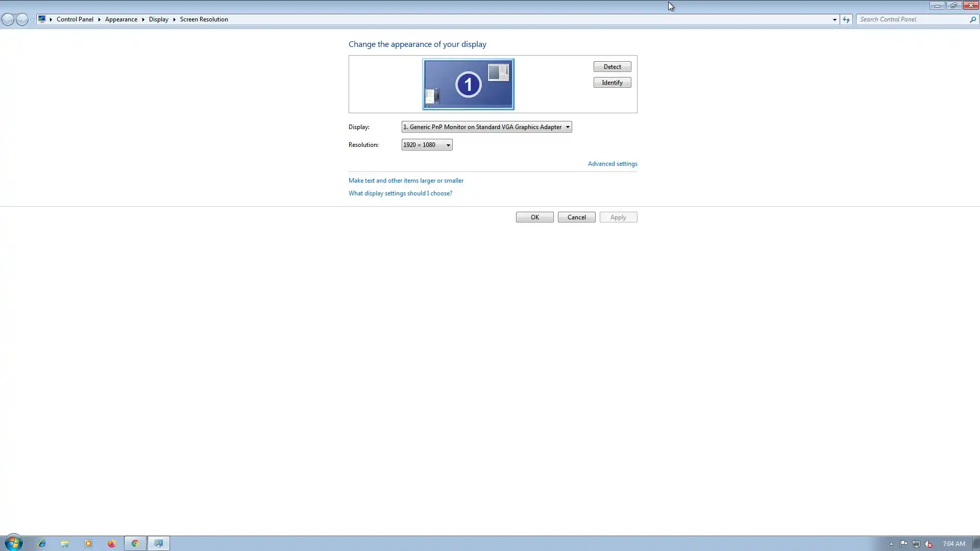
Task: Click the address bar history dropdown arrow
Action: click(835, 19)
